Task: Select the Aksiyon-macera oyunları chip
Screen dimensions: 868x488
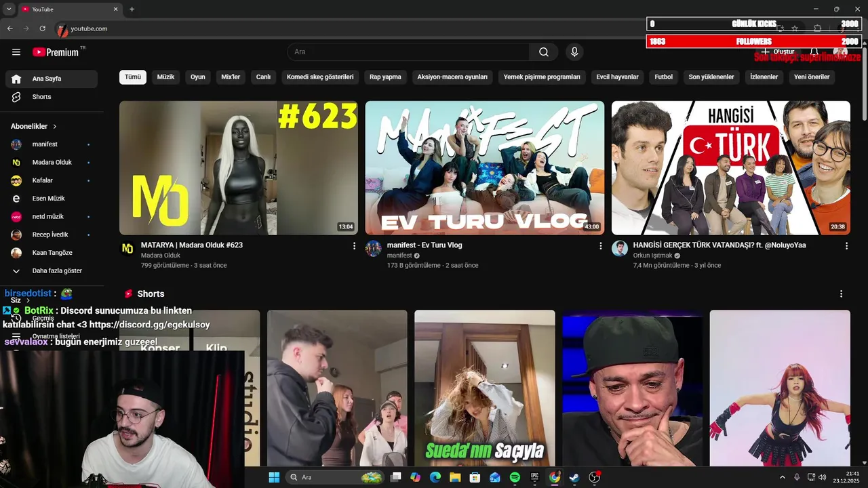Action: click(452, 77)
